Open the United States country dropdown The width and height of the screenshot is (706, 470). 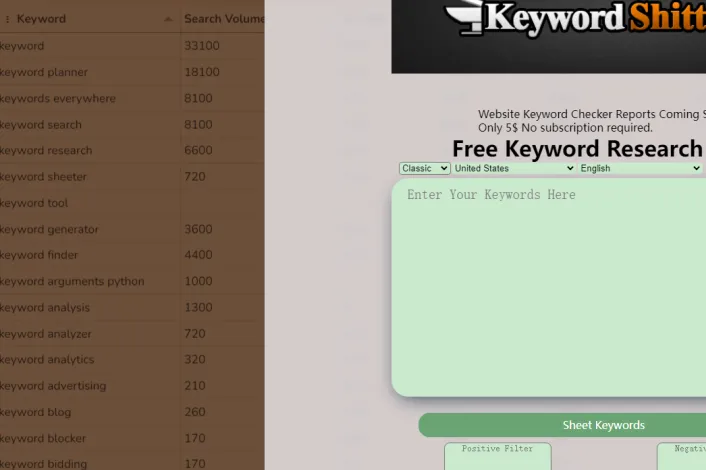[514, 168]
